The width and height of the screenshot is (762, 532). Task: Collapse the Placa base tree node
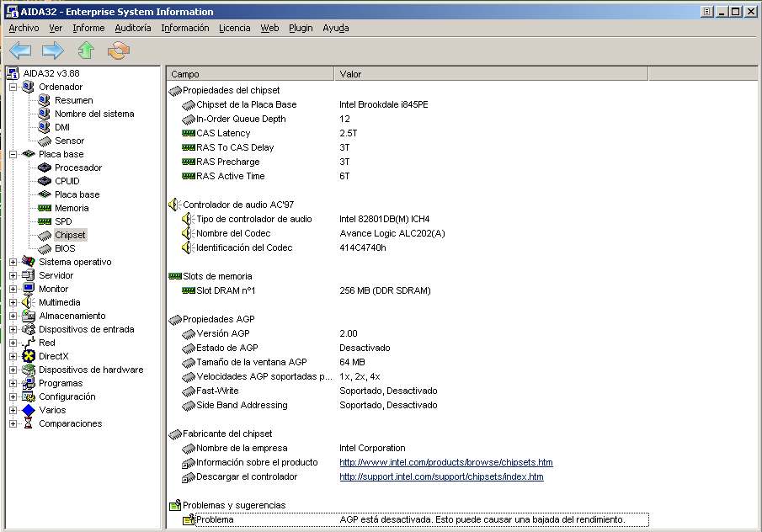[x=13, y=155]
